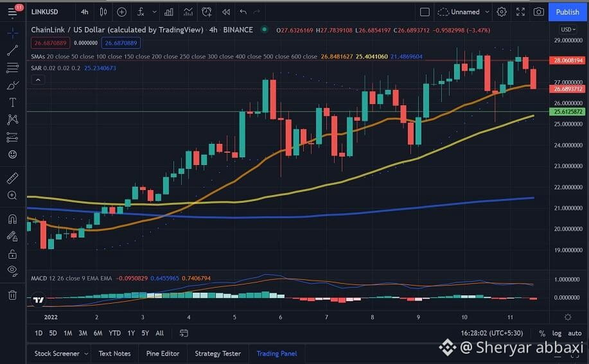The width and height of the screenshot is (589, 364).
Task: Select the Text annotation tool
Action: tap(12, 103)
